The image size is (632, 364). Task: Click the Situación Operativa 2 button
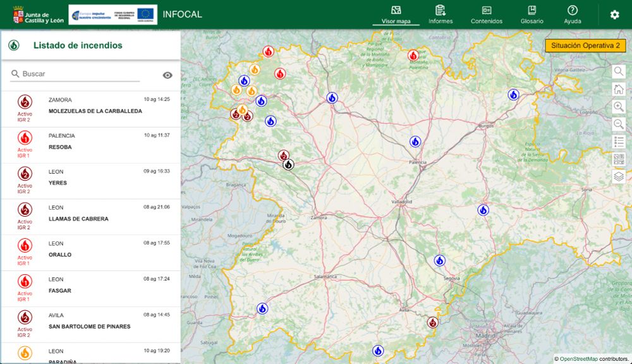[585, 45]
